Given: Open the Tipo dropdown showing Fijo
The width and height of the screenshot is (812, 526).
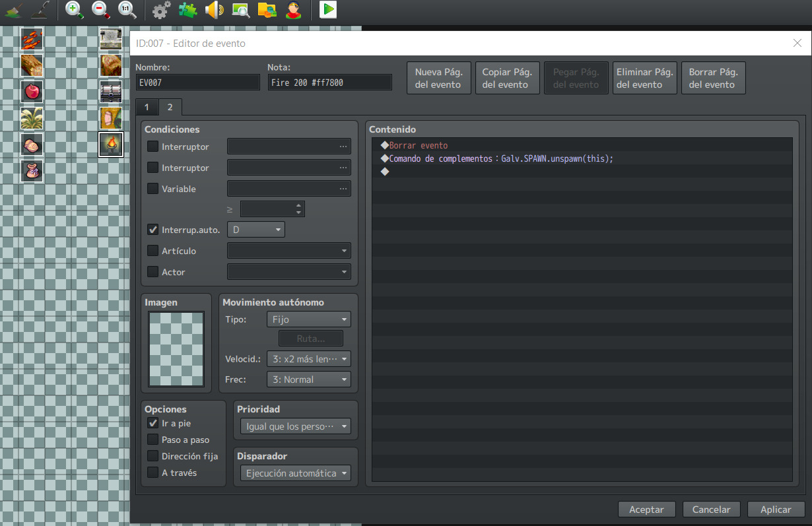Looking at the screenshot, I should tap(309, 319).
